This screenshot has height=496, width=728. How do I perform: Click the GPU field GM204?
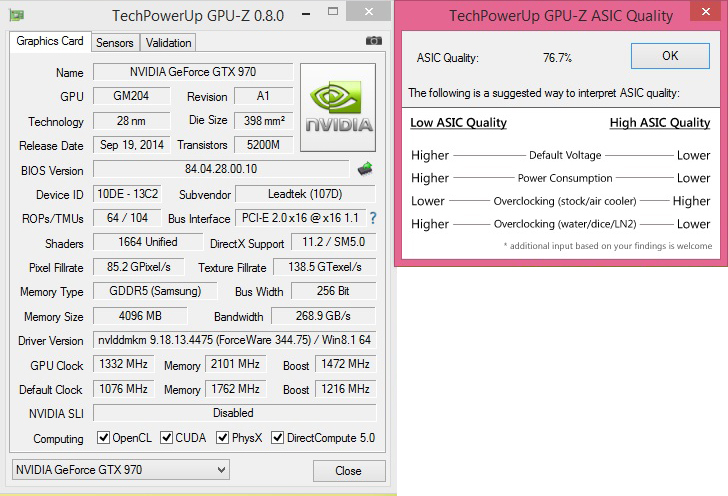pos(131,96)
